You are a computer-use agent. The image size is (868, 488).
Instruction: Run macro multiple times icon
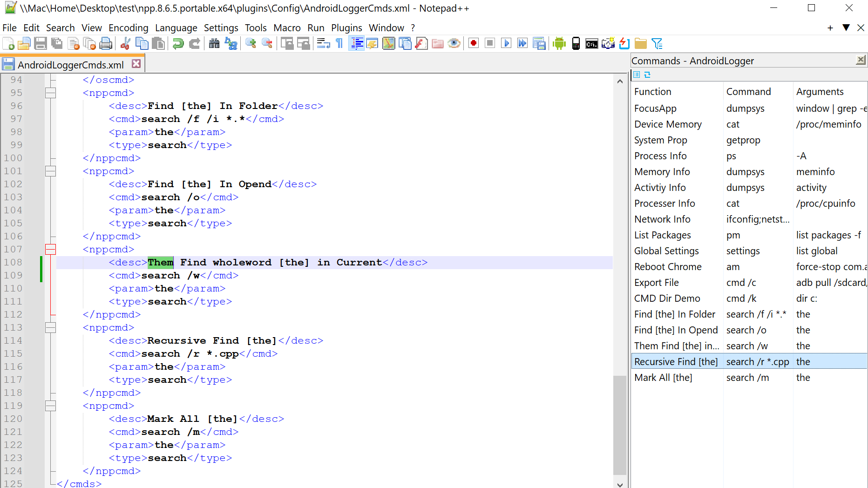point(522,44)
